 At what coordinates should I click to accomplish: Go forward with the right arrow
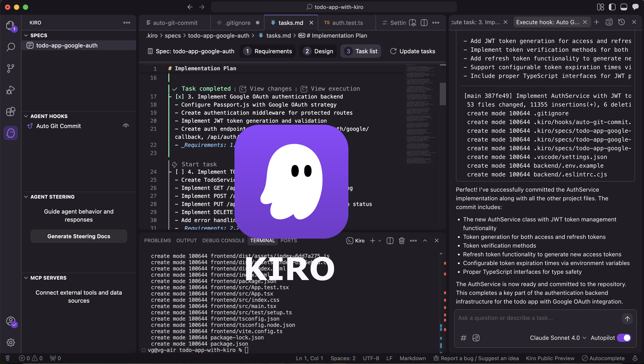point(202,7)
